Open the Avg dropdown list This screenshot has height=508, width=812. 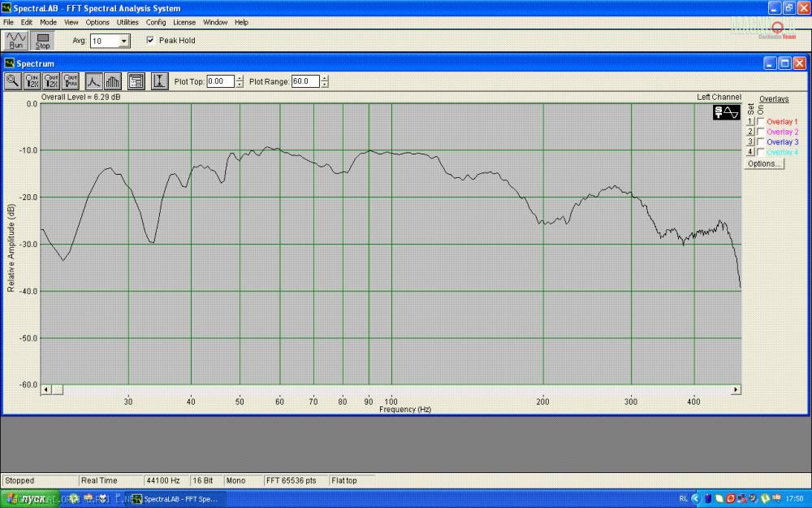(123, 41)
